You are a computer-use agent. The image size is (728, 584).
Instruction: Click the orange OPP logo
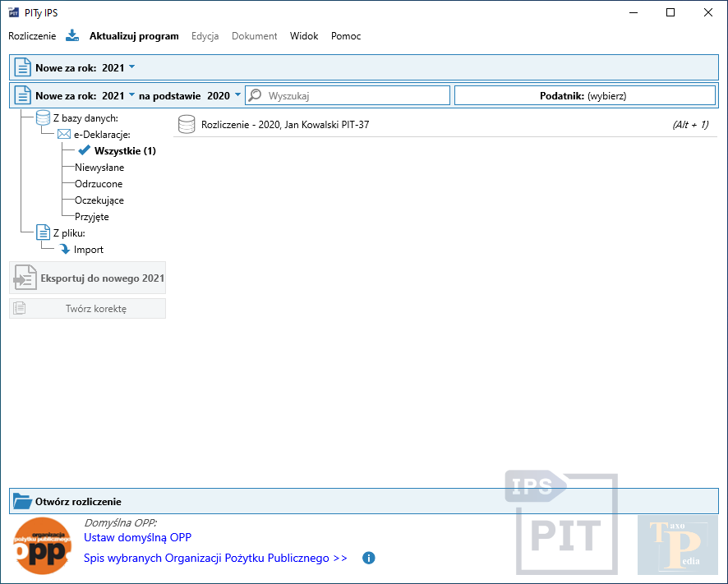[42, 545]
